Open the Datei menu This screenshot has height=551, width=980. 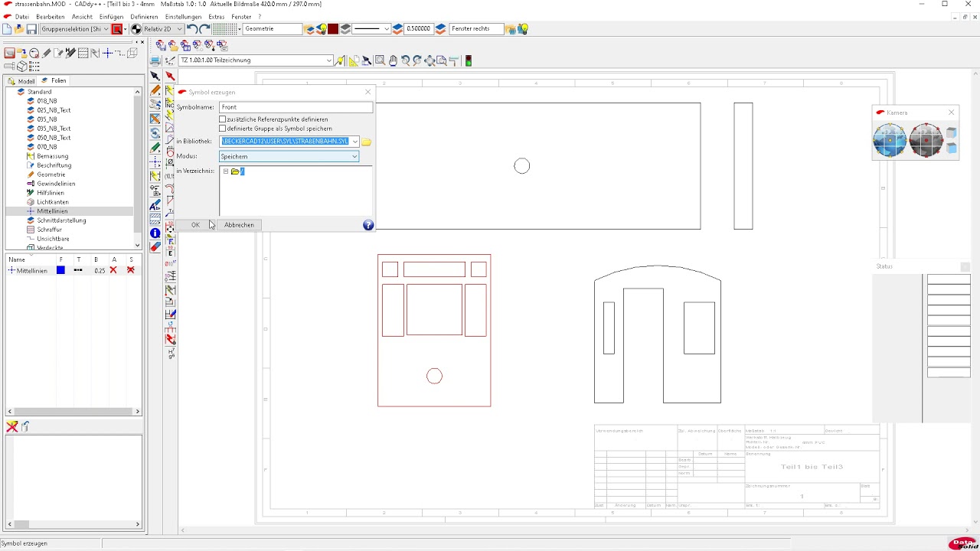pyautogui.click(x=22, y=17)
